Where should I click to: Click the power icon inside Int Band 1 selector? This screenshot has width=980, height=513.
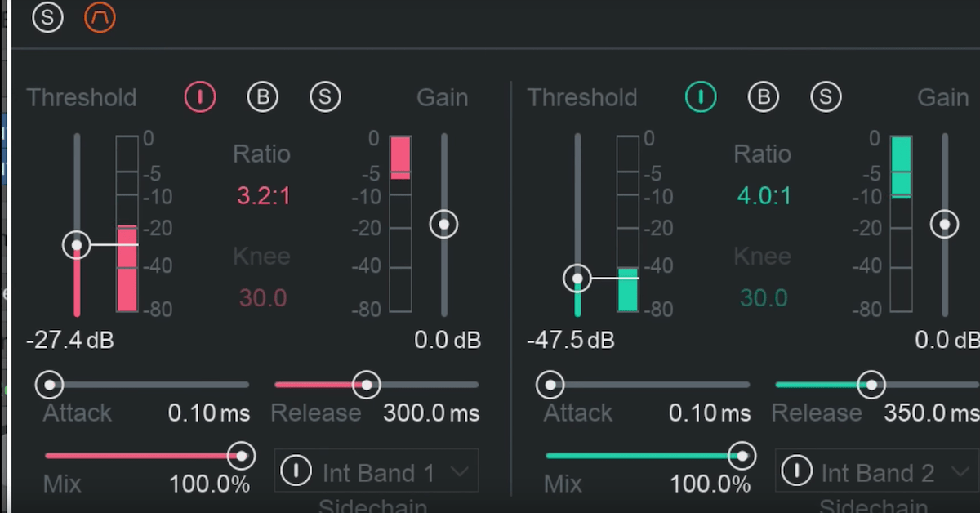[295, 471]
